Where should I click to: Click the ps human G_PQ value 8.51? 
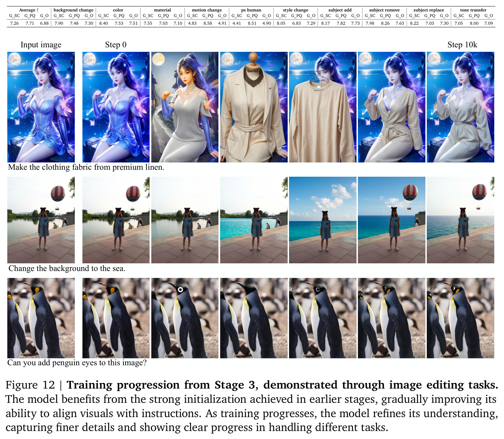tap(252, 23)
